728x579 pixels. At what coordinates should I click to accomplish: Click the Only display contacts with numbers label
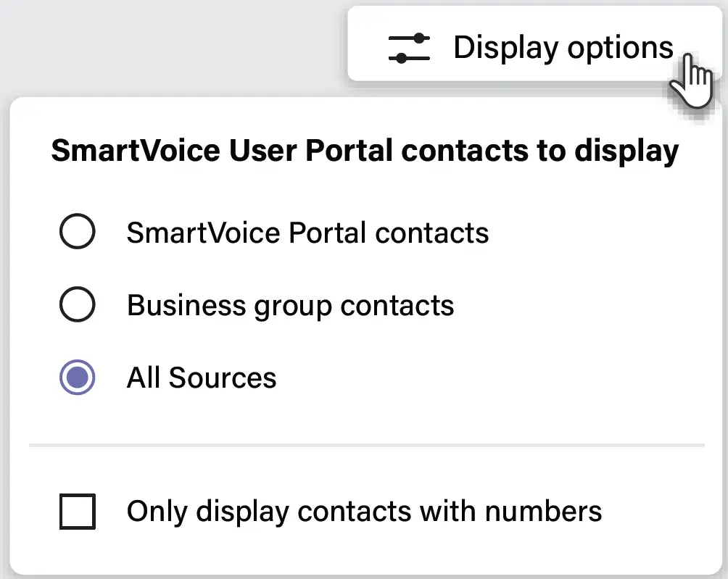pos(364,511)
